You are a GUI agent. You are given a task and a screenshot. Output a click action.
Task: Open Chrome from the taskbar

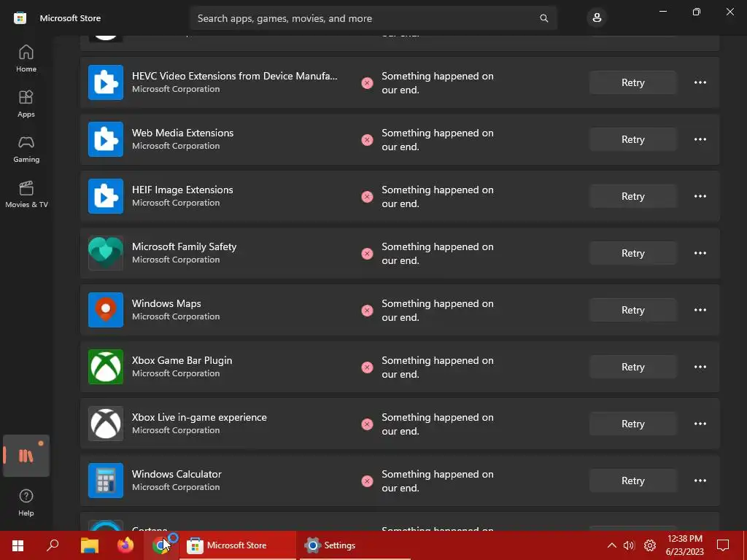coord(161,545)
